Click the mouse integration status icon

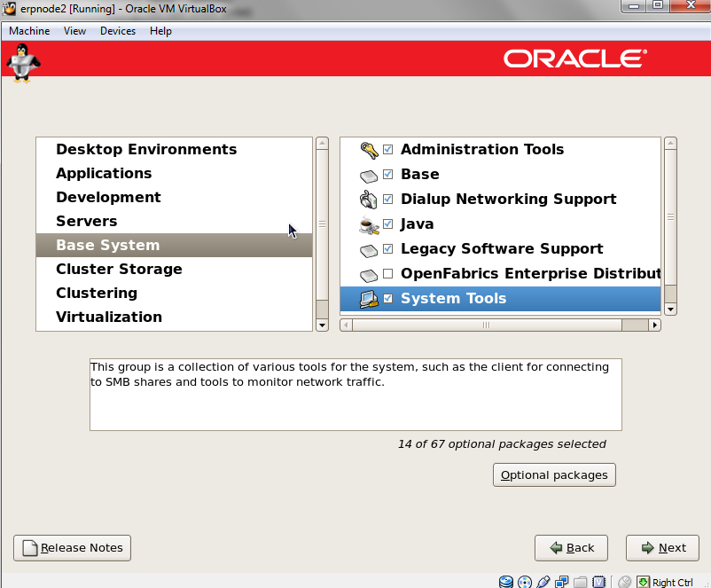point(624,582)
